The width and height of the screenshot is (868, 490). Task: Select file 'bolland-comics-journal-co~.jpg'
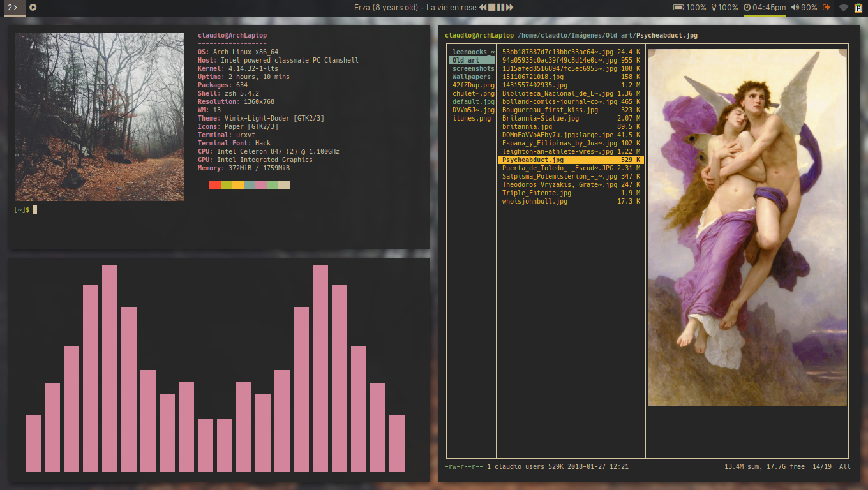click(x=571, y=101)
